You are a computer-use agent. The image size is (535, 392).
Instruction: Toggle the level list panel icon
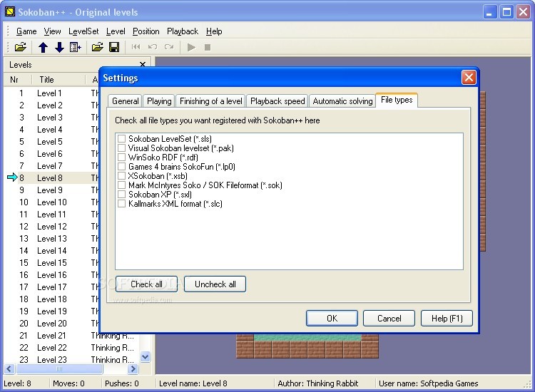[76, 47]
